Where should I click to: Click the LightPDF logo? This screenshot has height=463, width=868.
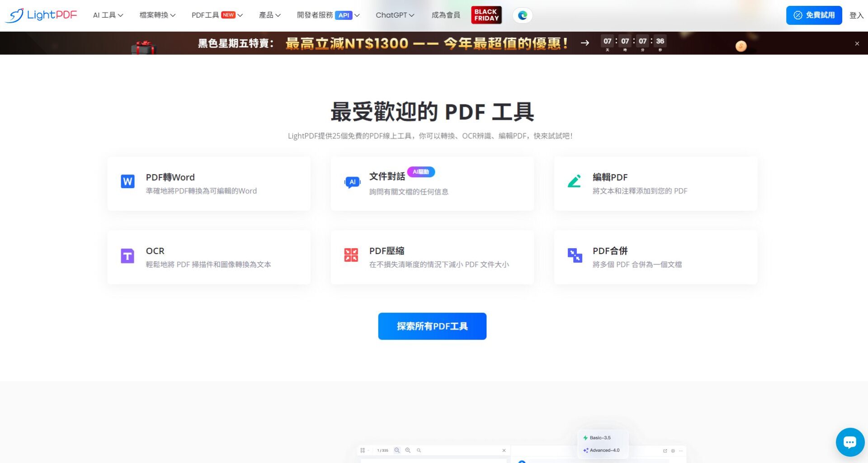41,14
